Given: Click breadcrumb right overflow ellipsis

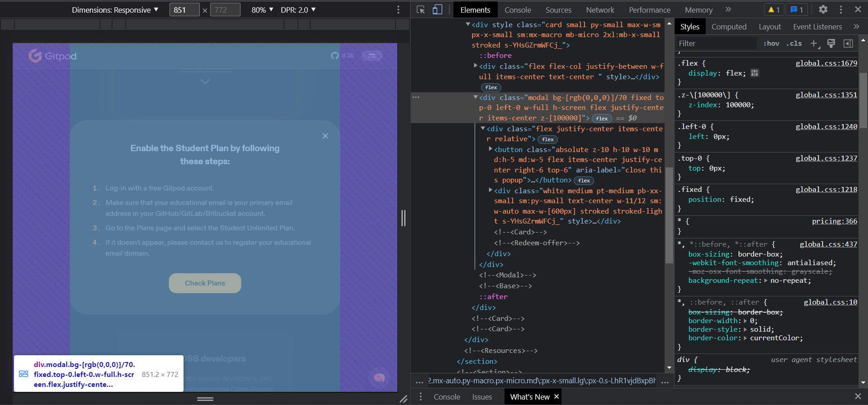Looking at the screenshot, I should point(665,381).
